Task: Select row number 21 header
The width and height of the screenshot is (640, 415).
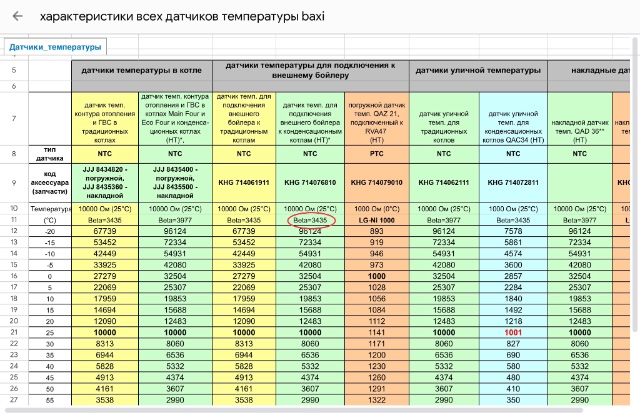Action: point(14,332)
